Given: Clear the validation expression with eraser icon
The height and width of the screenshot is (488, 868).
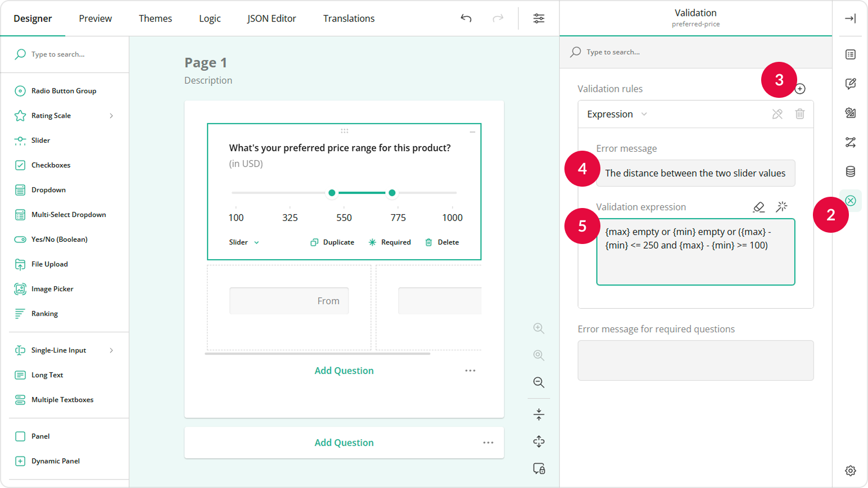Looking at the screenshot, I should point(758,207).
